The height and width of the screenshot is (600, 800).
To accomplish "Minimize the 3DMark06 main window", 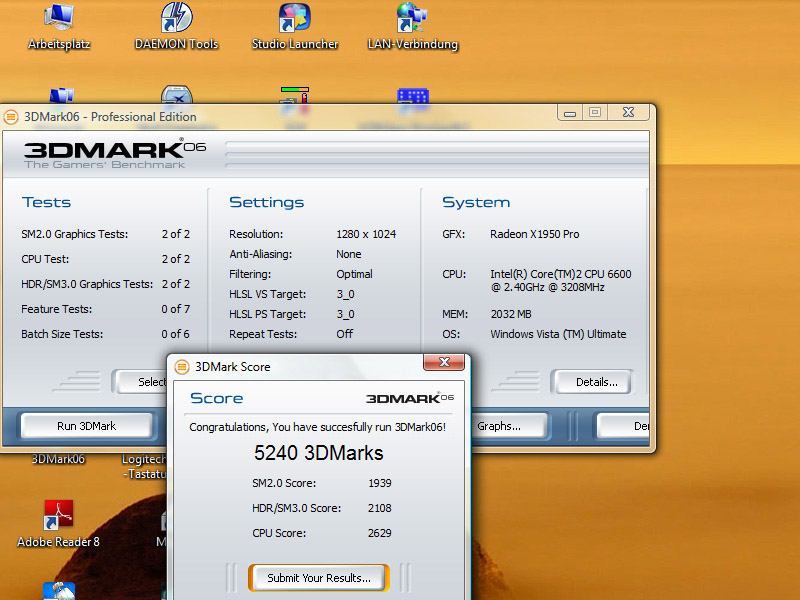I will pos(570,112).
